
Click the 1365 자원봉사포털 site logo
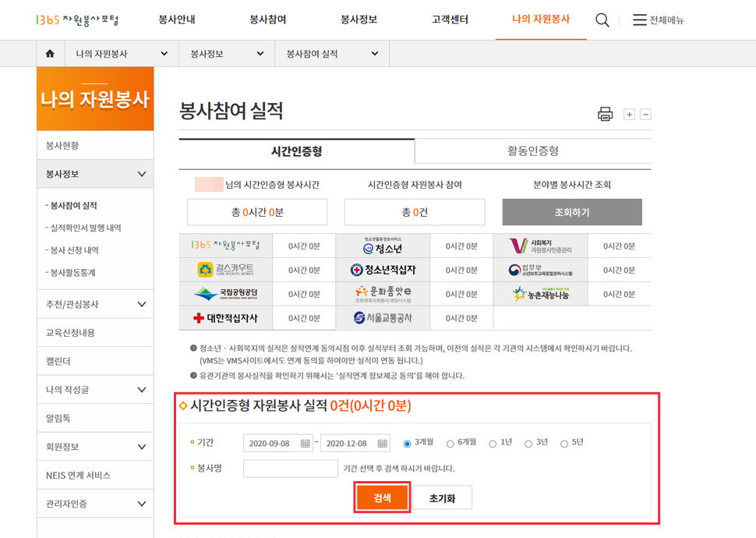[77, 19]
